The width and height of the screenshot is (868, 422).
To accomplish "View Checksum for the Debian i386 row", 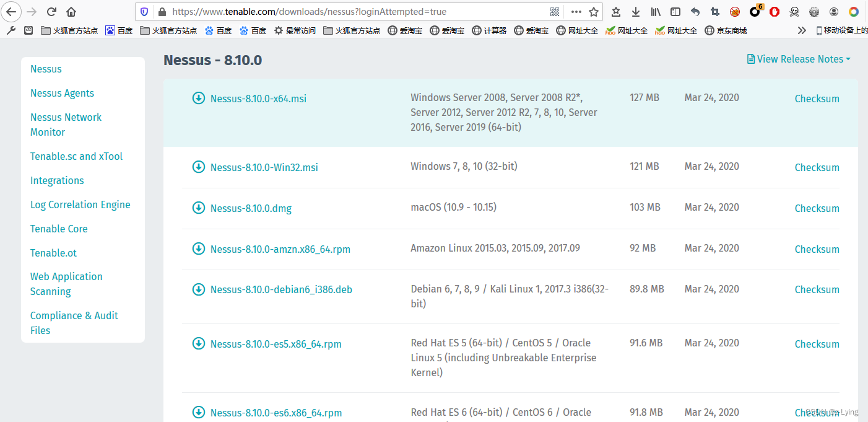I will click(817, 289).
